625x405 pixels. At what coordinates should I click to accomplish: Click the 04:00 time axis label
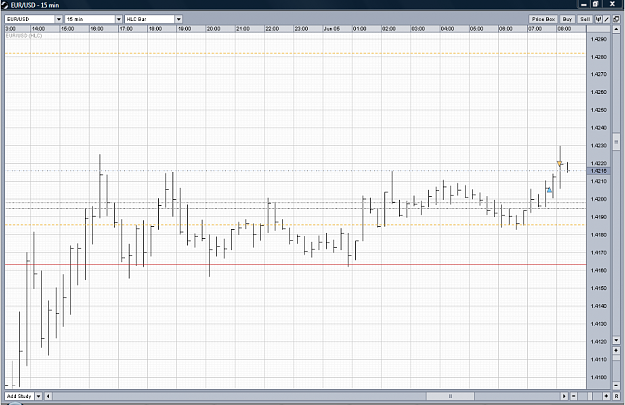pos(447,29)
